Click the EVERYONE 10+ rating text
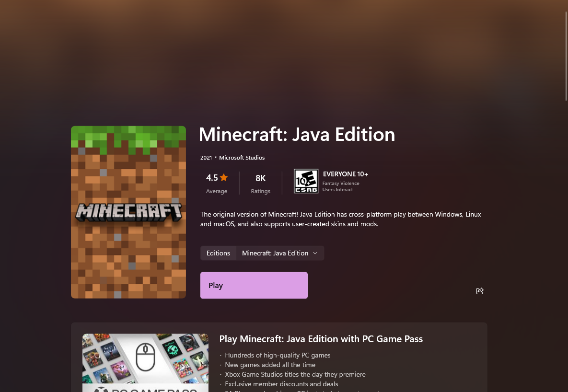 (345, 174)
